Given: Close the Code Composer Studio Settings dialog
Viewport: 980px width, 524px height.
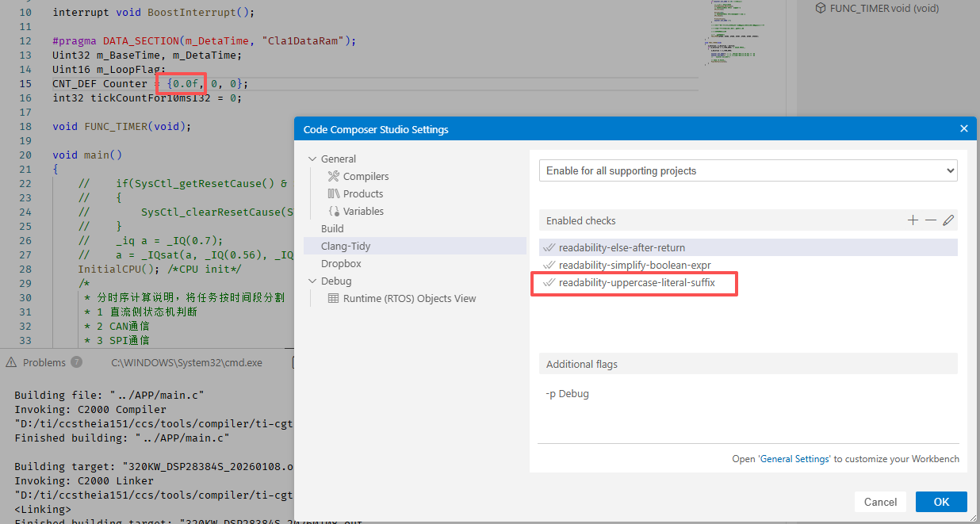Looking at the screenshot, I should (x=964, y=128).
